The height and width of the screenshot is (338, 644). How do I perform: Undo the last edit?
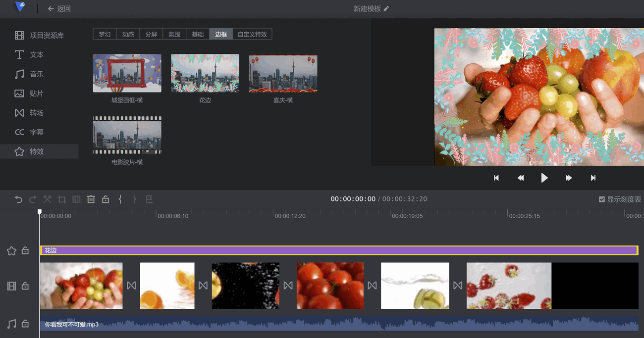[x=18, y=199]
